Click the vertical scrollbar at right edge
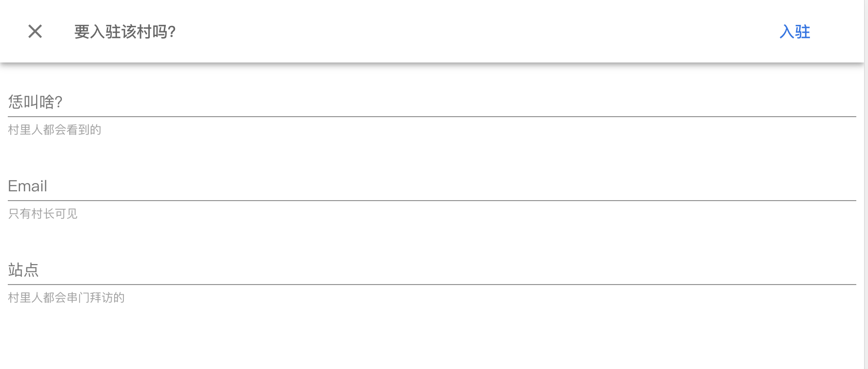Screen dimensions: 868x369 pyautogui.click(x=866, y=195)
